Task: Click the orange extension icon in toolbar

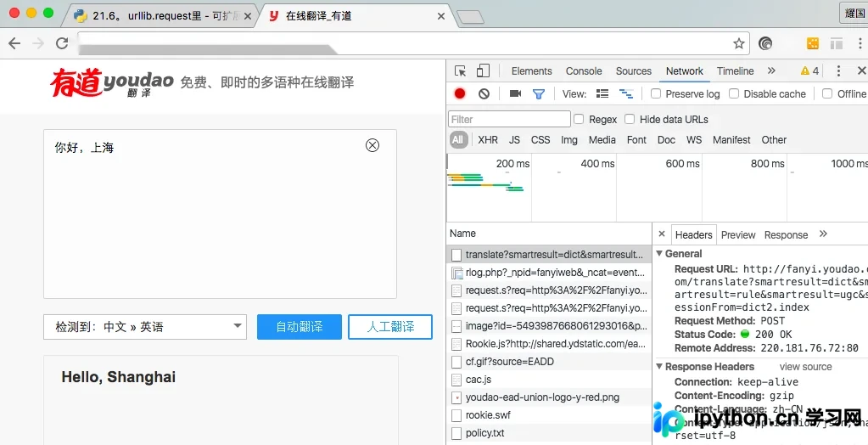Action: click(x=813, y=43)
